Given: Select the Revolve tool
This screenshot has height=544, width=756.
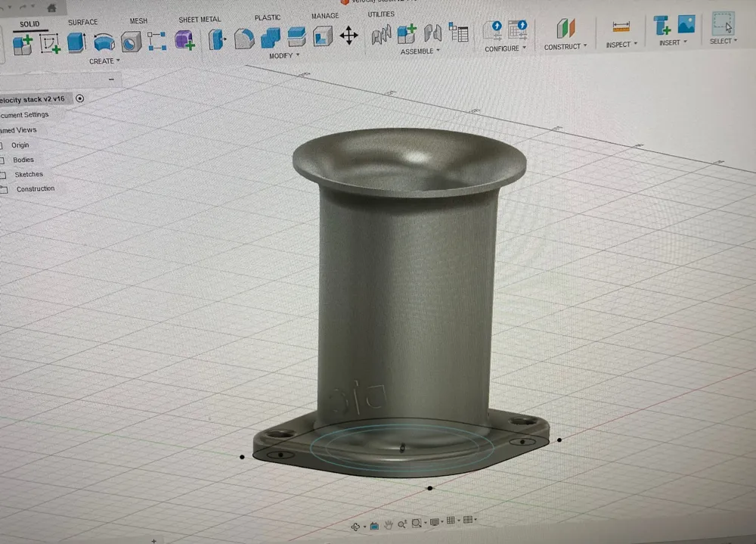Looking at the screenshot, I should click(104, 42).
